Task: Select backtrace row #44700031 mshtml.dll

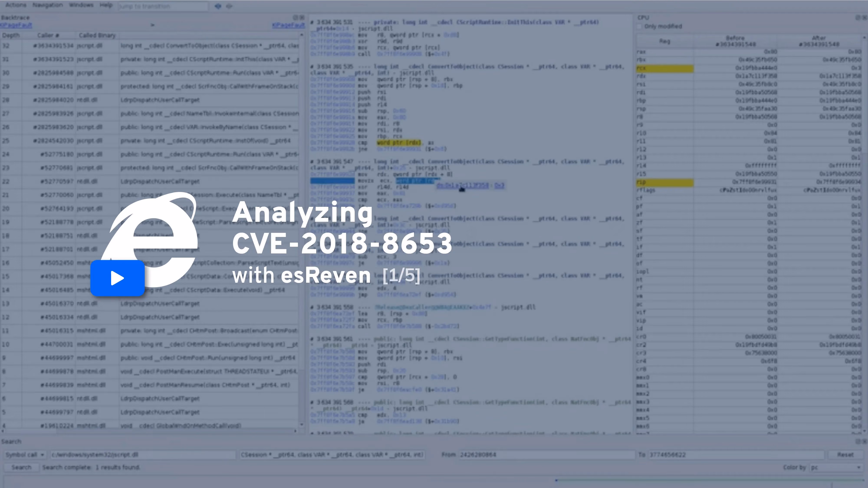Action: tap(150, 344)
